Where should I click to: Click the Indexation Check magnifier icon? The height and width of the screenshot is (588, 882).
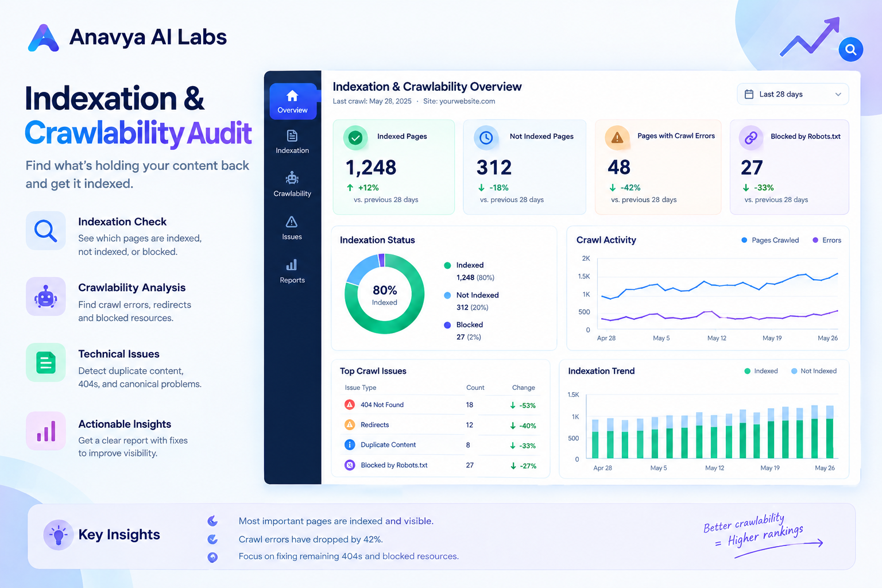(46, 231)
